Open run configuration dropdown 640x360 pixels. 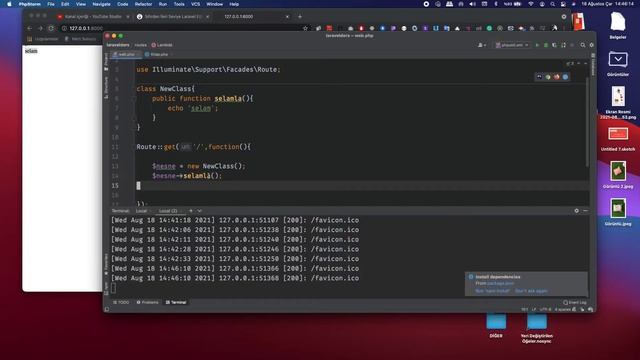point(512,45)
